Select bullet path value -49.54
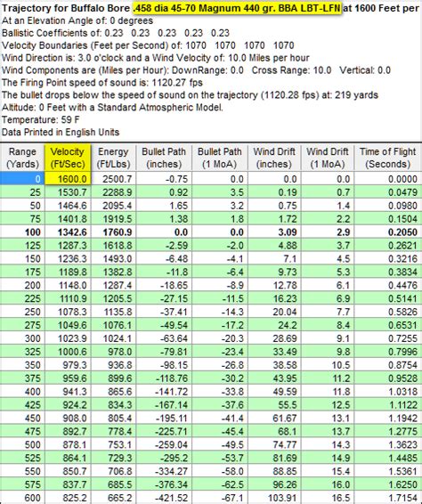 [164, 325]
